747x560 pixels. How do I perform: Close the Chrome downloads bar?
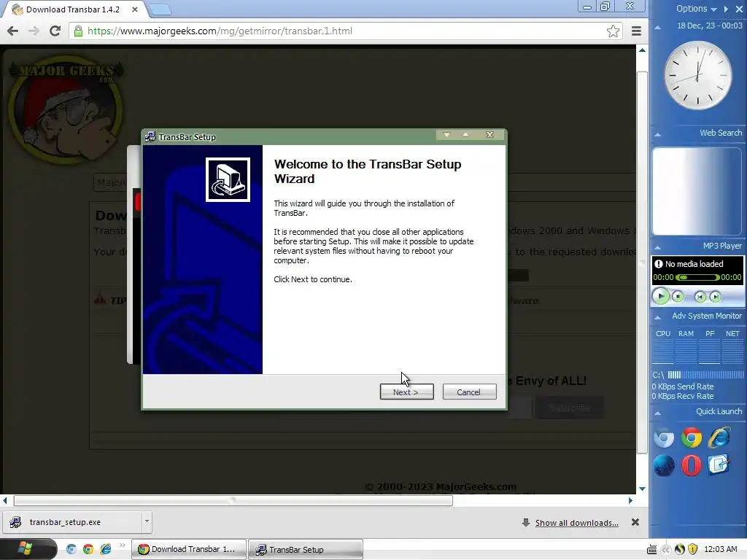pos(635,522)
